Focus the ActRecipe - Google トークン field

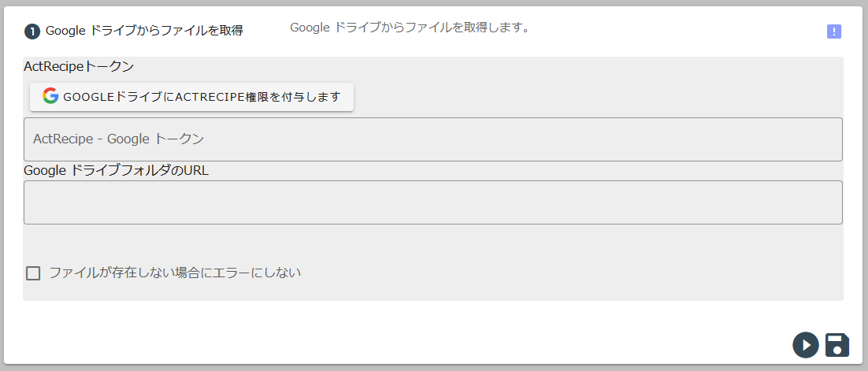click(x=433, y=139)
